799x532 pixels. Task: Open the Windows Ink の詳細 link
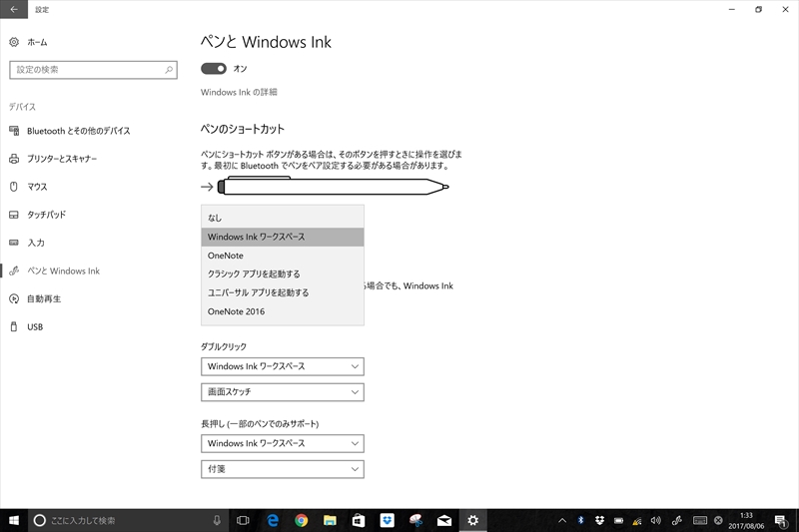coord(239,92)
